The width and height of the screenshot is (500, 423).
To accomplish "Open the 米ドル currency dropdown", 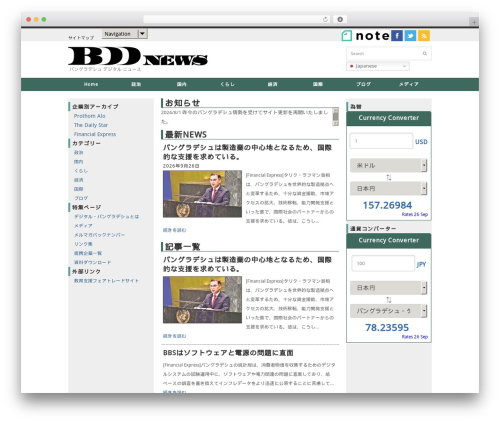I will 388,165.
